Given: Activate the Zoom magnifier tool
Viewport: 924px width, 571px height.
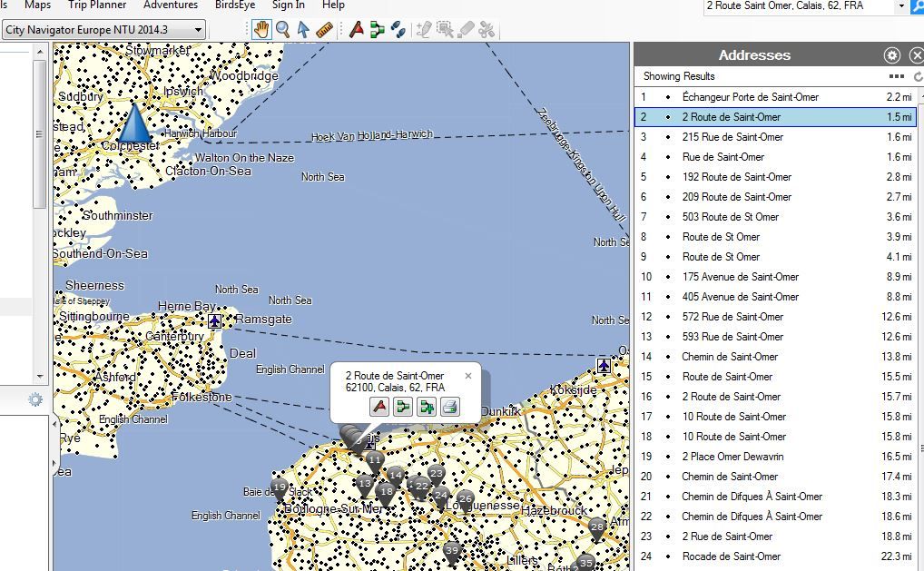Looking at the screenshot, I should (283, 29).
